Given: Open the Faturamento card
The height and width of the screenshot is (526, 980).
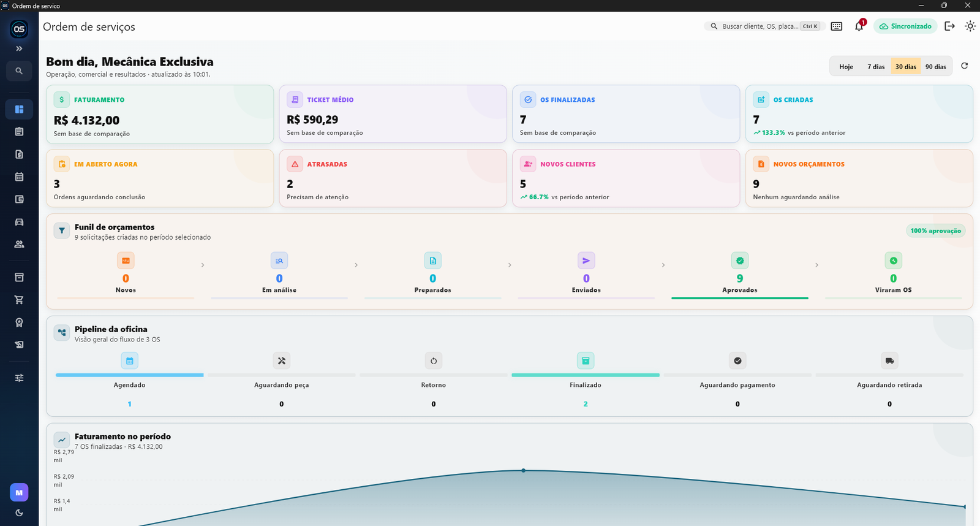Looking at the screenshot, I should pos(160,115).
